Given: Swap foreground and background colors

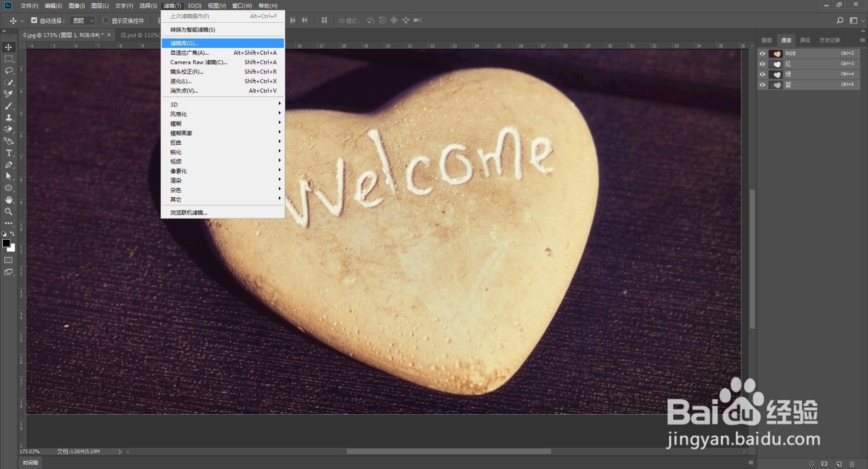Looking at the screenshot, I should [12, 234].
